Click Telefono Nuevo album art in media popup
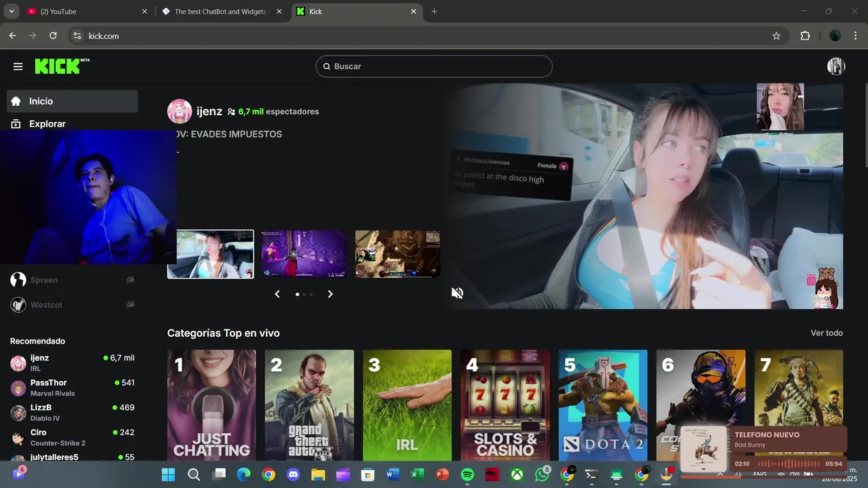The height and width of the screenshot is (488, 868). pos(703,449)
